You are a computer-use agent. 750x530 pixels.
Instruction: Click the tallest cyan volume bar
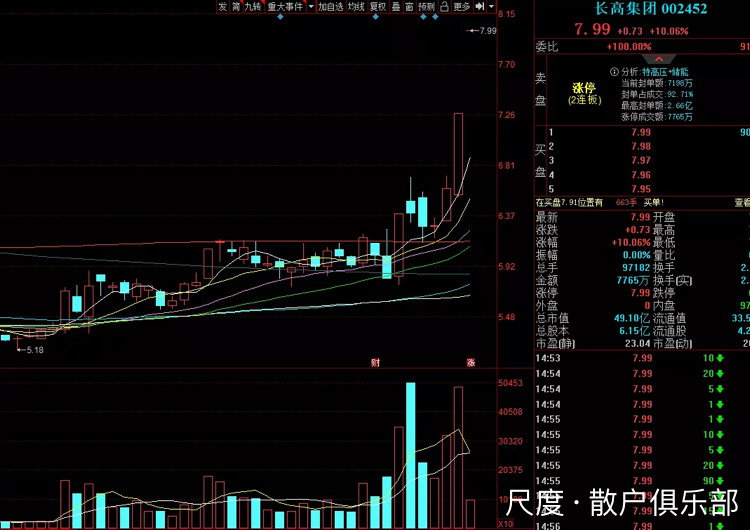(410, 455)
